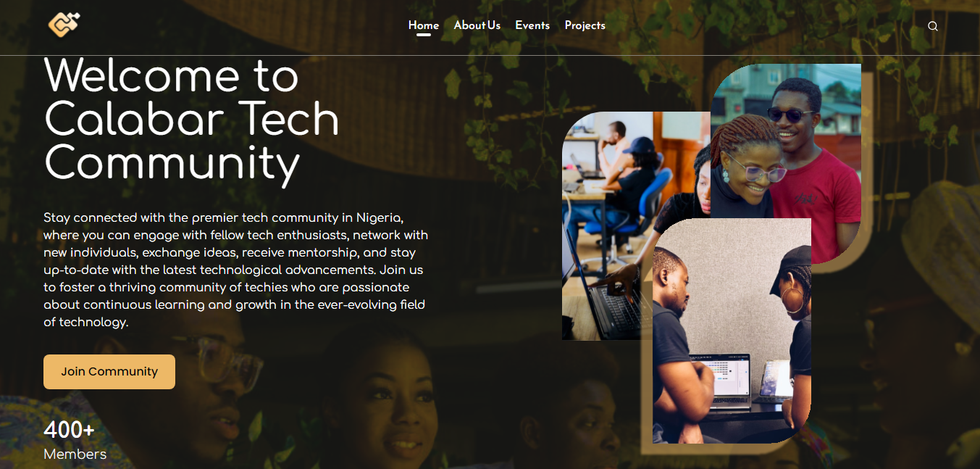980x469 pixels.
Task: Open the About Us page
Action: tap(477, 25)
